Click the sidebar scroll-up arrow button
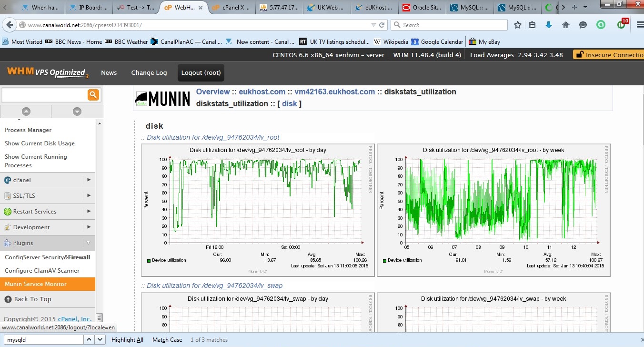This screenshot has height=347, width=644. click(26, 112)
